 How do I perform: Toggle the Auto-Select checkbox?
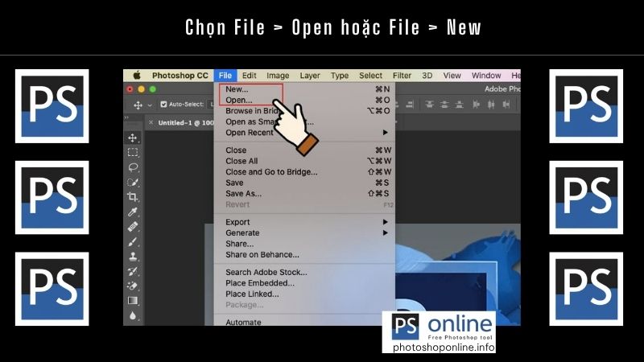[163, 105]
